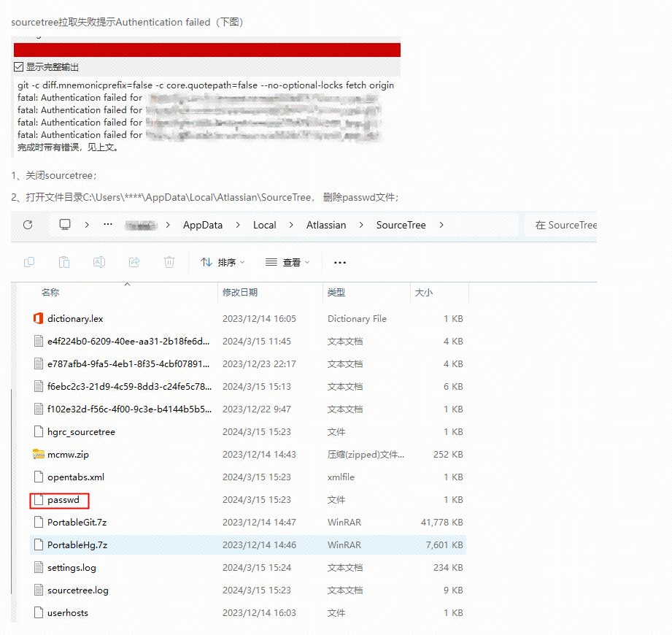
Task: Expand the chevron after monitor icon
Action: 87,225
